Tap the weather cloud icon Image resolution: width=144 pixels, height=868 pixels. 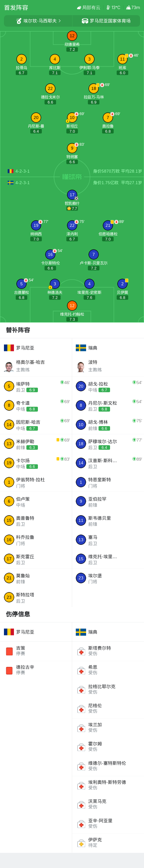[x=79, y=7]
